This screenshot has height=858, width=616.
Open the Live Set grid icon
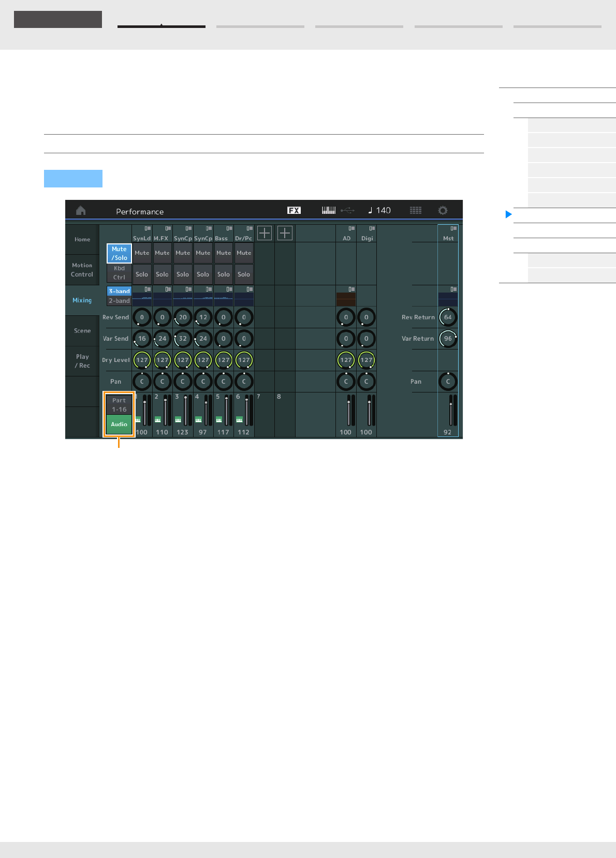[416, 210]
